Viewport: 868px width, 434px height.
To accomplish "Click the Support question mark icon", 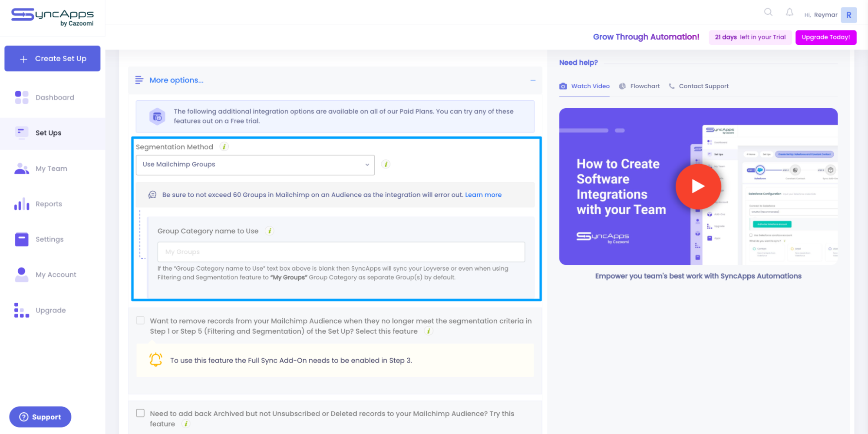I will pyautogui.click(x=24, y=417).
